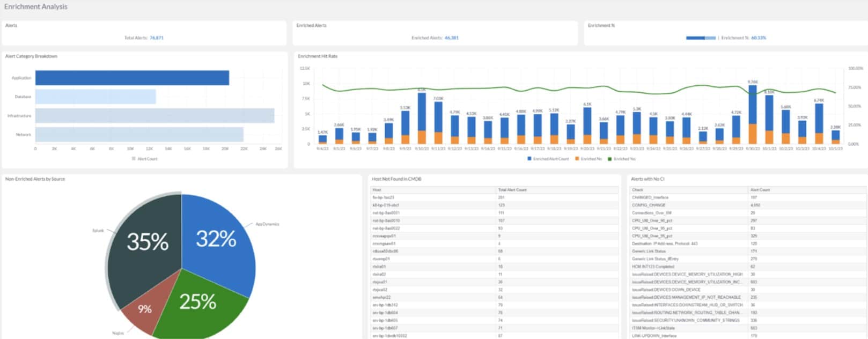Click the Total Alerts value 76,871
The height and width of the screenshot is (339, 868).
(157, 38)
